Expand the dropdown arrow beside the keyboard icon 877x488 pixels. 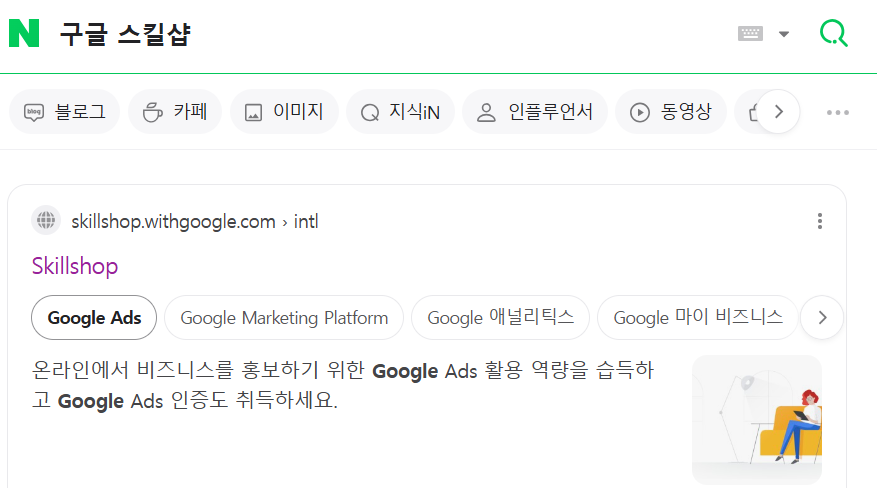point(784,34)
